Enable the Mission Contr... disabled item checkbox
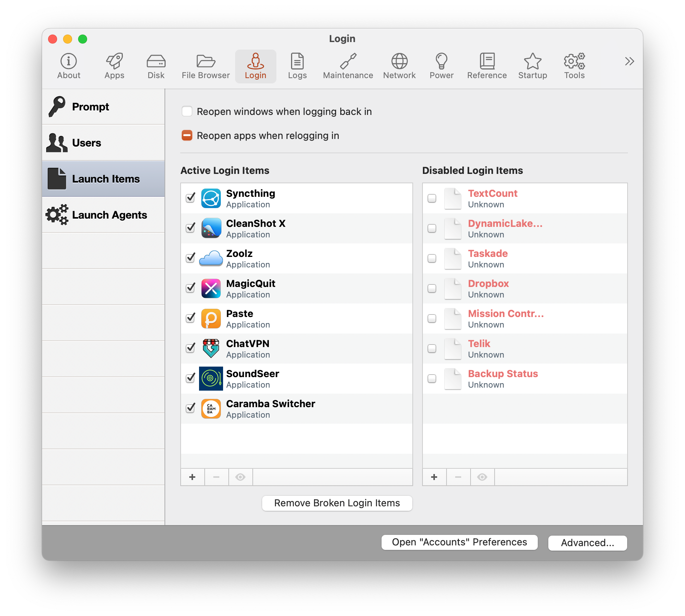This screenshot has width=685, height=616. pos(432,319)
